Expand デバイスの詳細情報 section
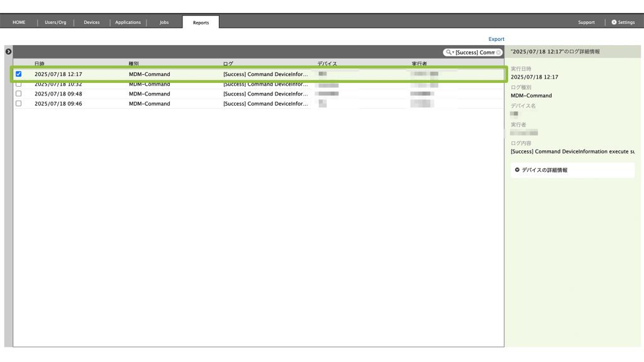 (517, 170)
